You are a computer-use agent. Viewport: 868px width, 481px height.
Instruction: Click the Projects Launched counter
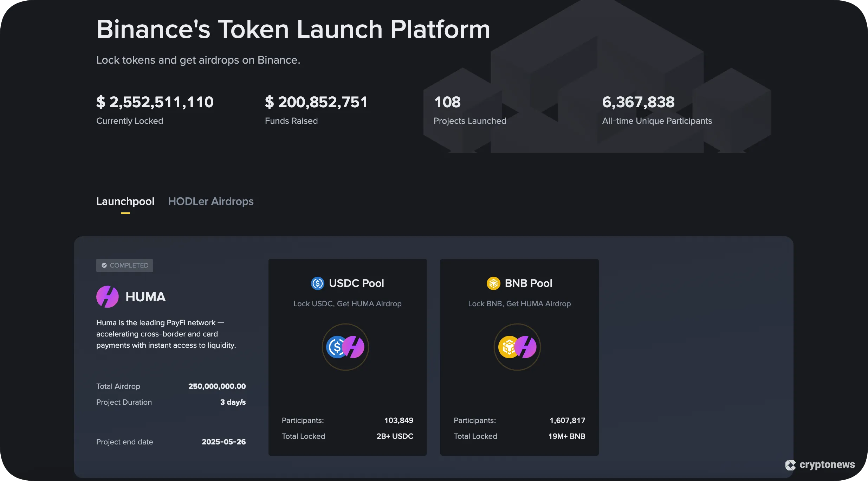coord(447,102)
